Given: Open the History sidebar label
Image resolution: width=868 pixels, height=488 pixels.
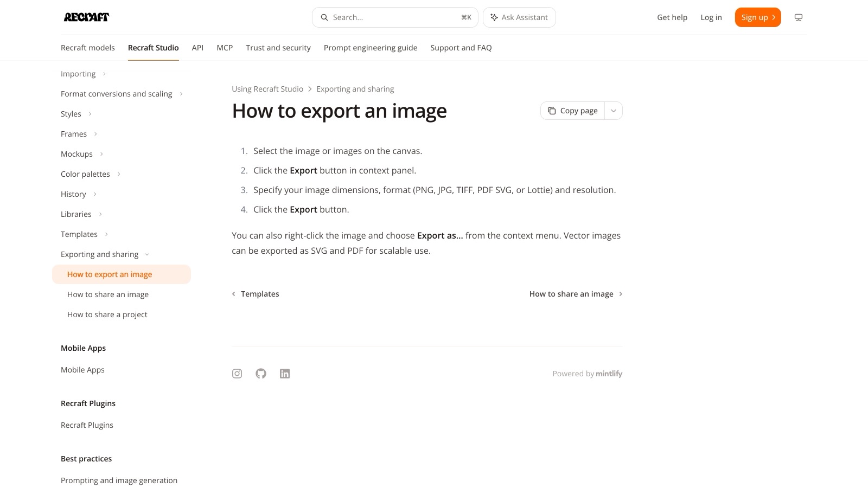Looking at the screenshot, I should click(x=73, y=194).
